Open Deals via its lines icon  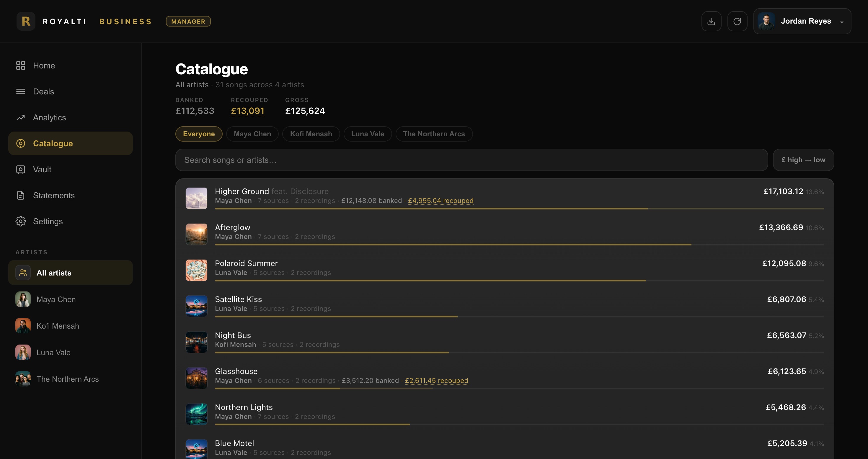[x=21, y=91]
